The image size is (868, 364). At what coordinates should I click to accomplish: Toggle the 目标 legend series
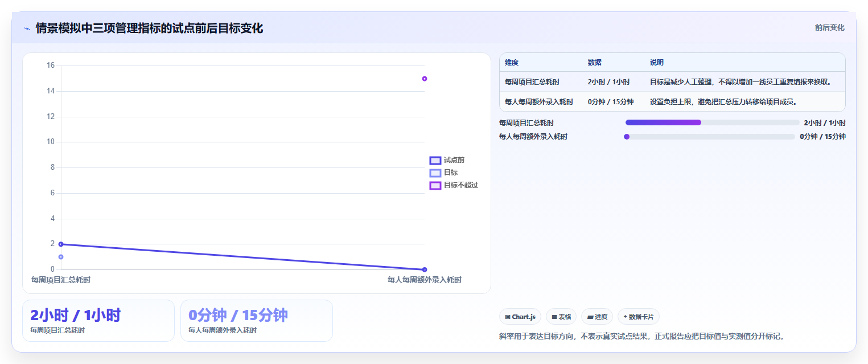pos(444,173)
